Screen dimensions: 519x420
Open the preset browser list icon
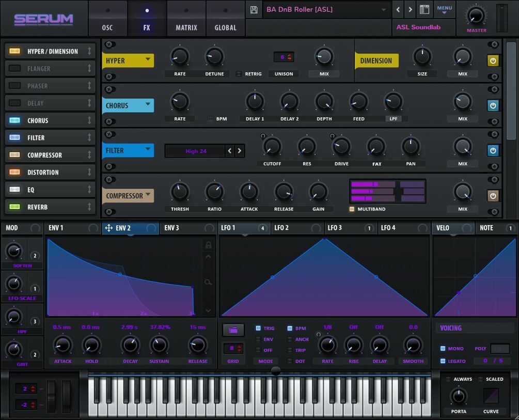pyautogui.click(x=424, y=10)
